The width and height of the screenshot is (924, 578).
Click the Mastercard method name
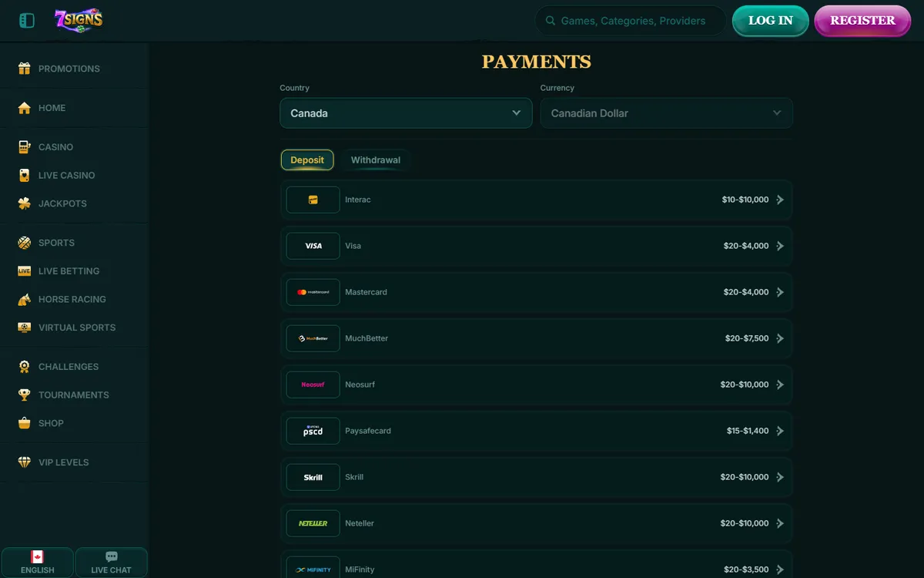367,292
